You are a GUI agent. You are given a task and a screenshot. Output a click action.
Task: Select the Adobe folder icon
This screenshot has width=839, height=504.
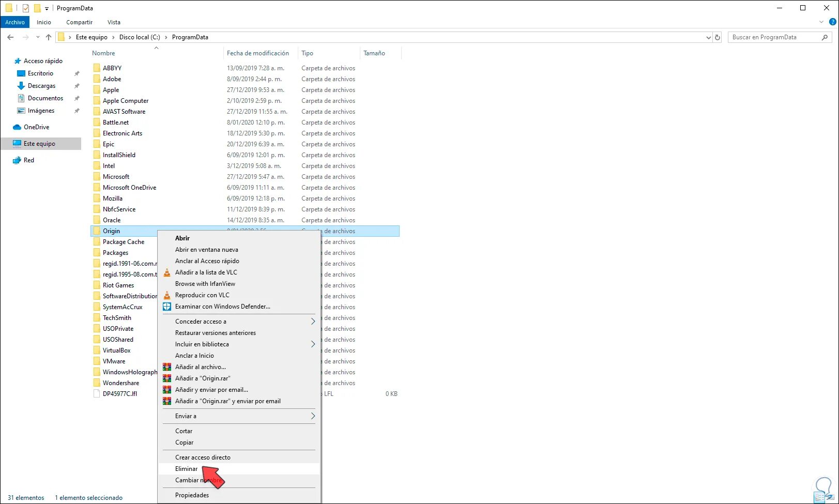pyautogui.click(x=97, y=79)
